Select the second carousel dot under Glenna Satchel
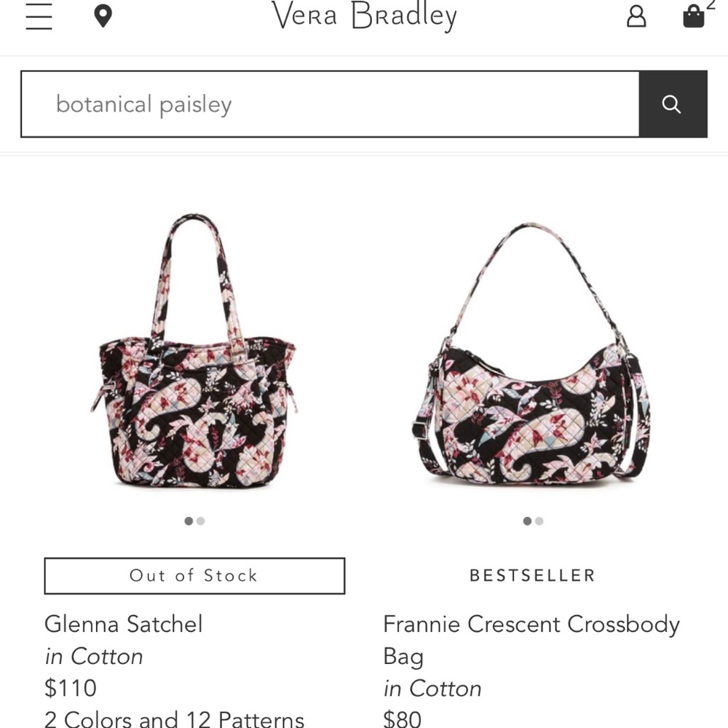 pyautogui.click(x=201, y=521)
